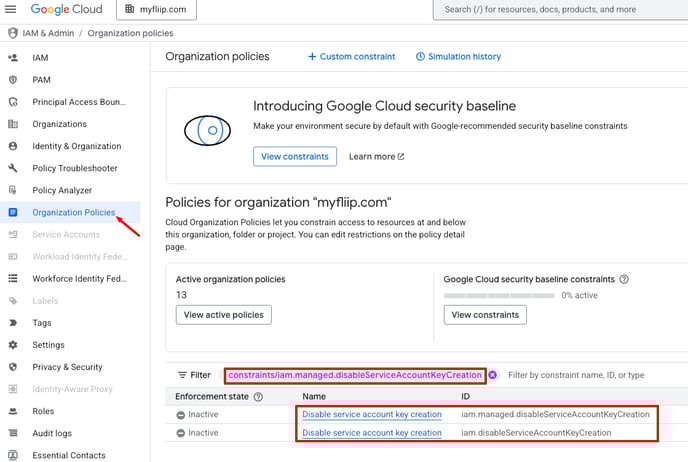Open Privacy & Security page

pyautogui.click(x=70, y=367)
